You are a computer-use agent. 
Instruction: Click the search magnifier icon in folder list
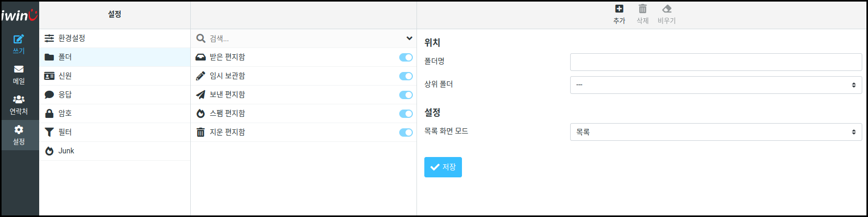point(201,38)
